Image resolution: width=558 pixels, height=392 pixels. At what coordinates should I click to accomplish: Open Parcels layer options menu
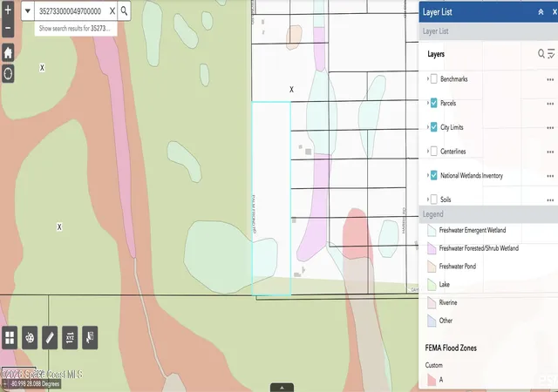550,104
